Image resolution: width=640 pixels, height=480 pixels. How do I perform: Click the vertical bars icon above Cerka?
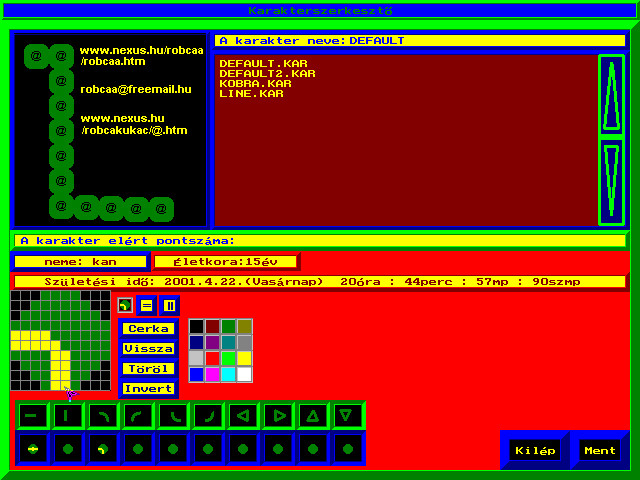point(169,305)
